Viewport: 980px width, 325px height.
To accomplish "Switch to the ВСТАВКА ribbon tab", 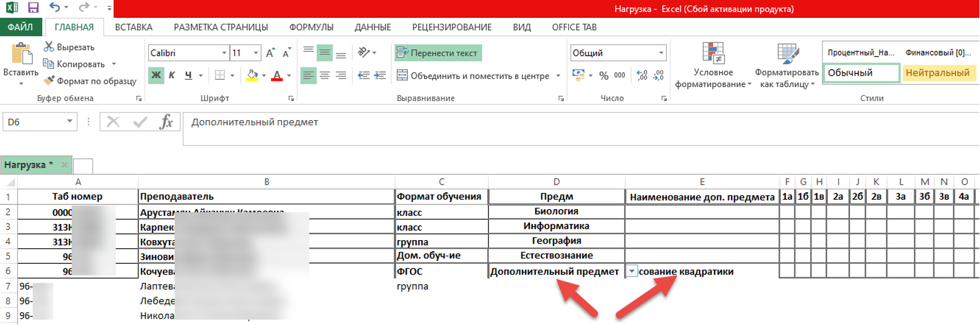I will point(133,27).
